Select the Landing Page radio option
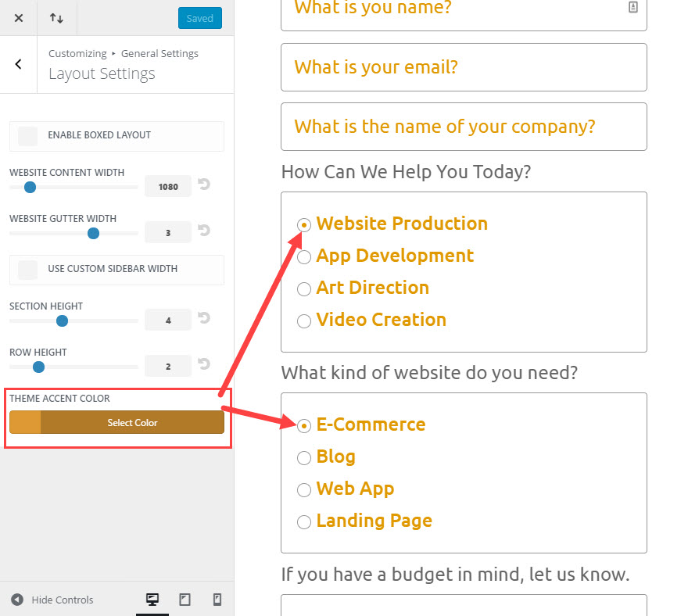The width and height of the screenshot is (688, 616). click(304, 521)
